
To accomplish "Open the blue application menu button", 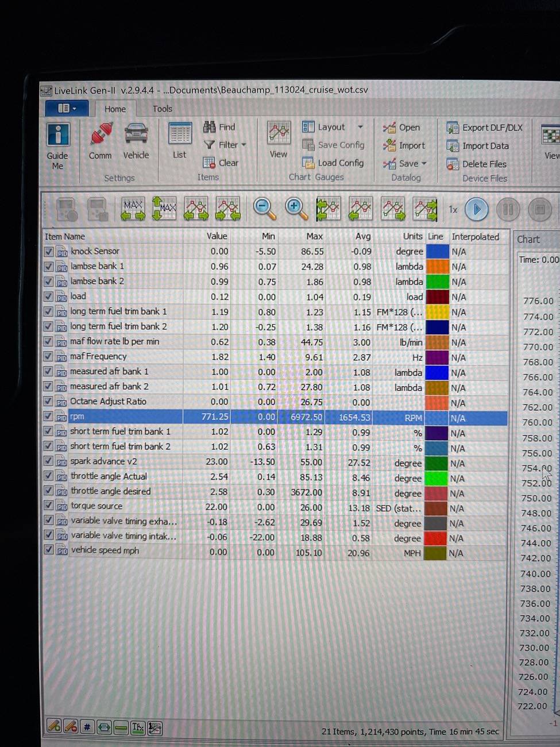I will click(x=67, y=108).
